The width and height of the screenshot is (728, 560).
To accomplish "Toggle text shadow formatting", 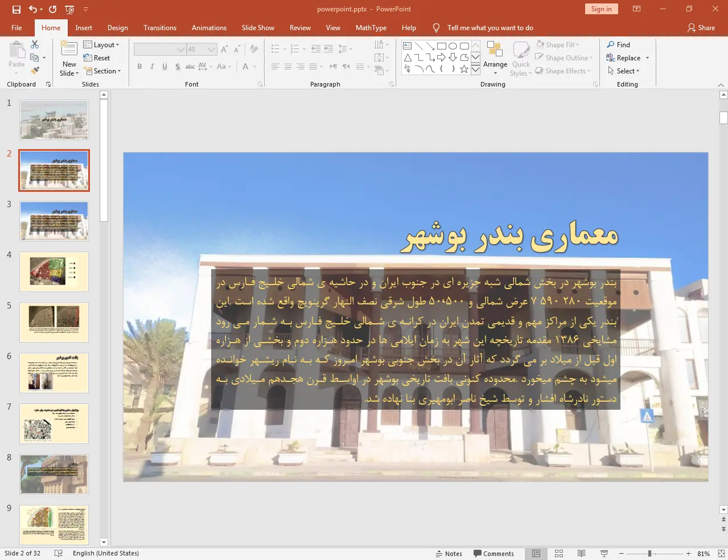I will [x=178, y=67].
